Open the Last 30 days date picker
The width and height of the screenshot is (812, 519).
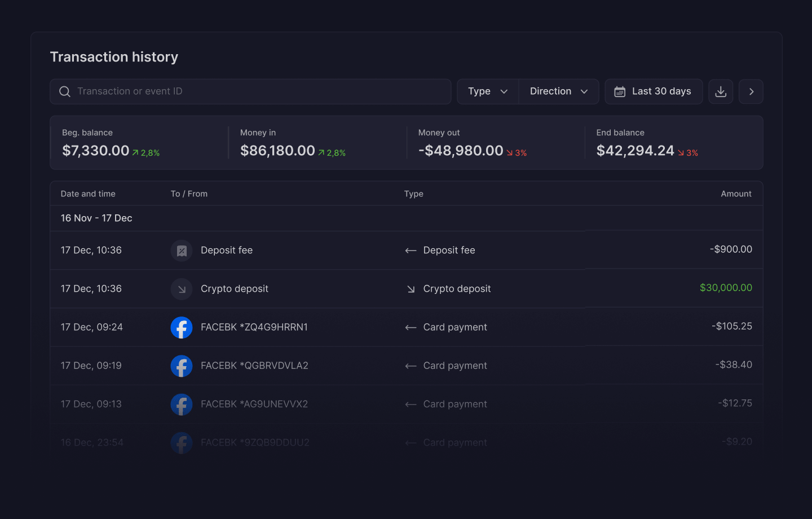pyautogui.click(x=654, y=91)
